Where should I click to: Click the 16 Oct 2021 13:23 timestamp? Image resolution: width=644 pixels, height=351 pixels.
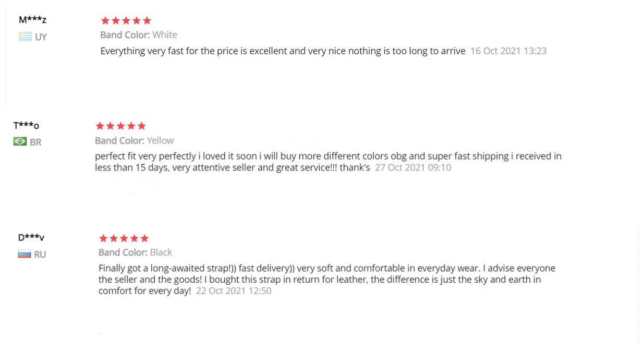coord(508,51)
